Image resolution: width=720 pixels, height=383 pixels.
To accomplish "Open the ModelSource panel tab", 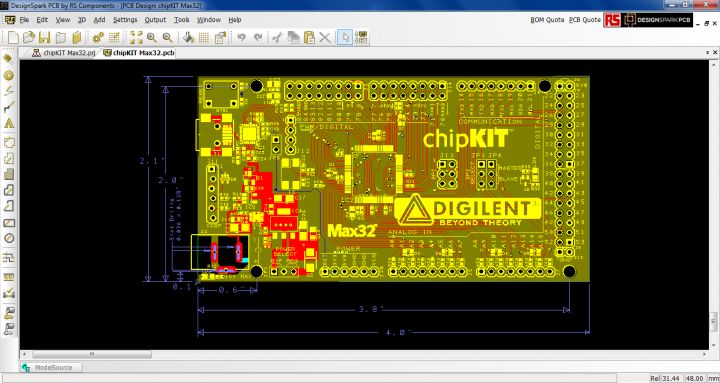I will 50,367.
